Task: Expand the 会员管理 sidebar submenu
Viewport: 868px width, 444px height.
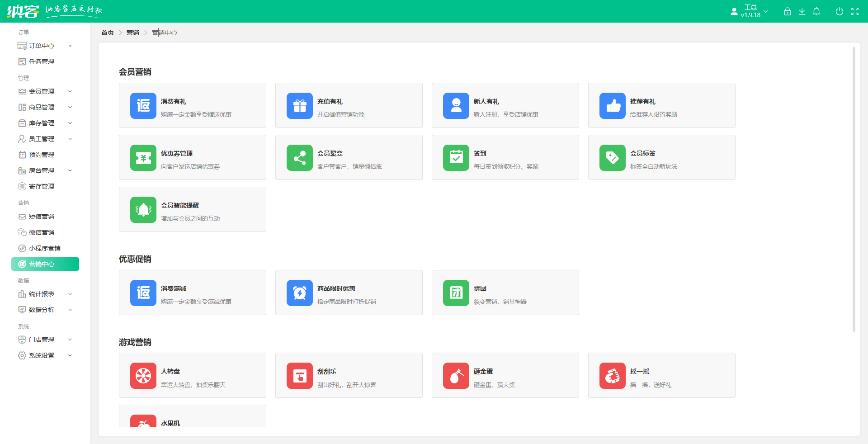Action: point(45,91)
